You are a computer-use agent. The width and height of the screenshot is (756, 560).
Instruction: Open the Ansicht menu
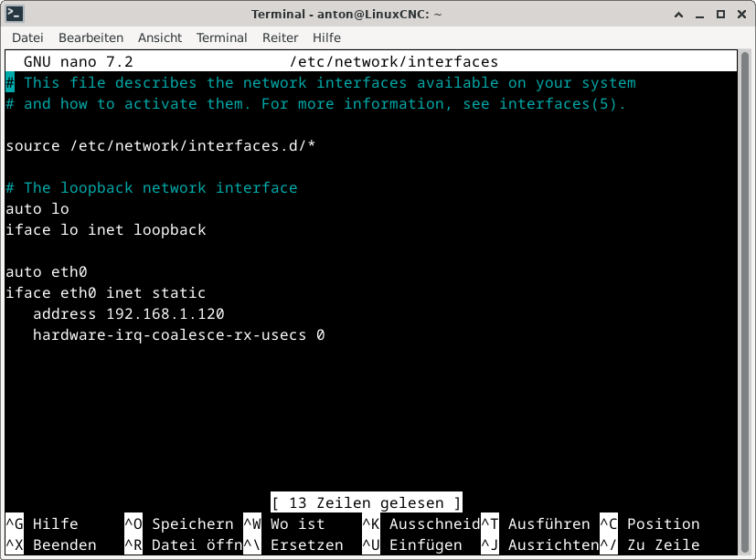click(160, 37)
